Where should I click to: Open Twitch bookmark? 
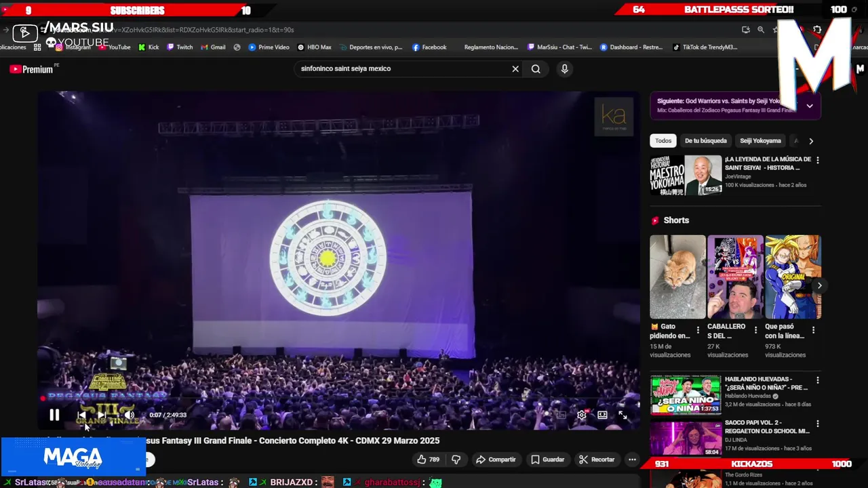pos(180,47)
